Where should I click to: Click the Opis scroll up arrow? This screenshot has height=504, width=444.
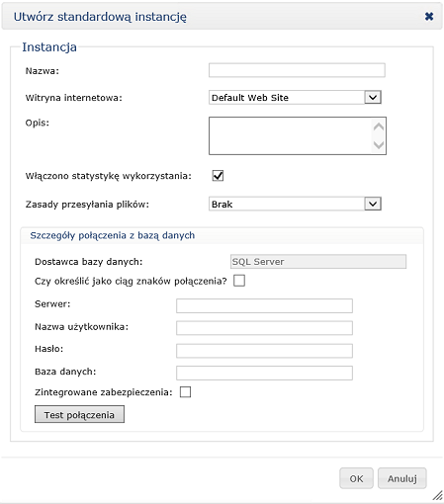379,126
